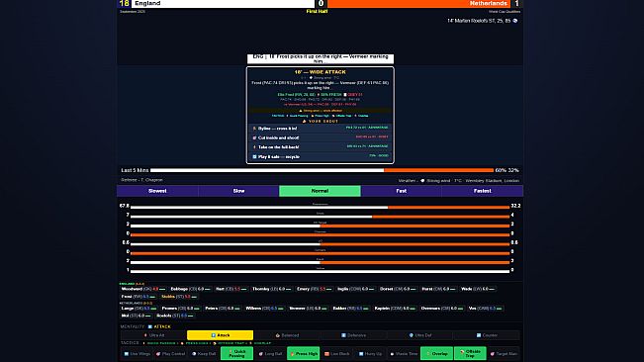Select 'Play it safe — recycle' option
644x362 pixels.
coord(320,156)
